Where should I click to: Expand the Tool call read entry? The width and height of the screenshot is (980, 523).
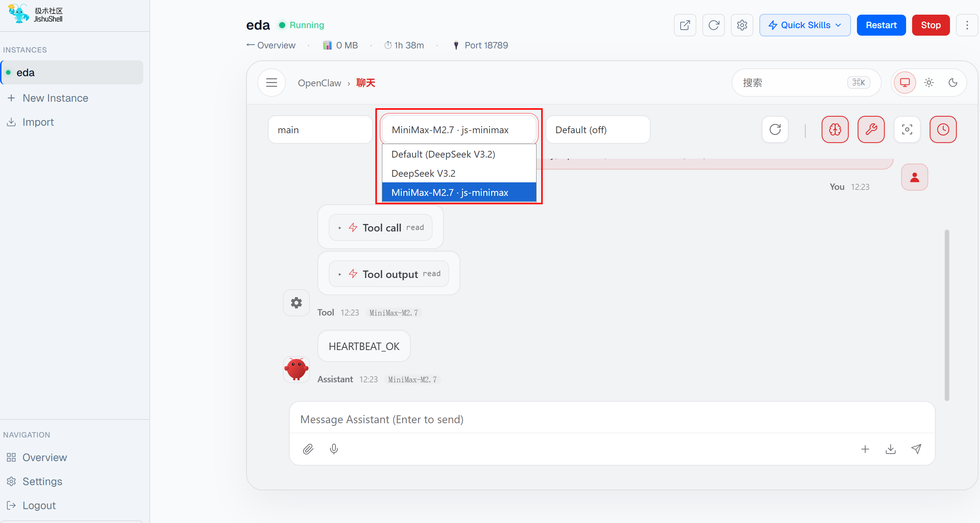click(x=380, y=227)
